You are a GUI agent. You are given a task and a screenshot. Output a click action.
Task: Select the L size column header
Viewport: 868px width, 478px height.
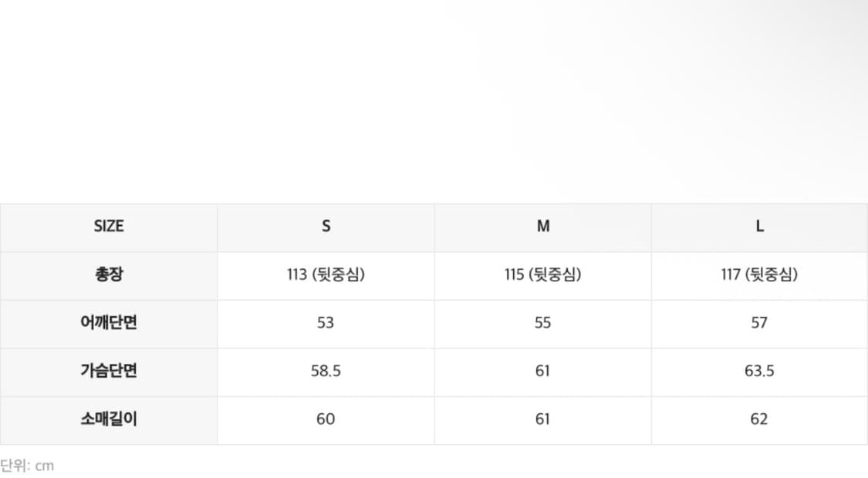760,227
